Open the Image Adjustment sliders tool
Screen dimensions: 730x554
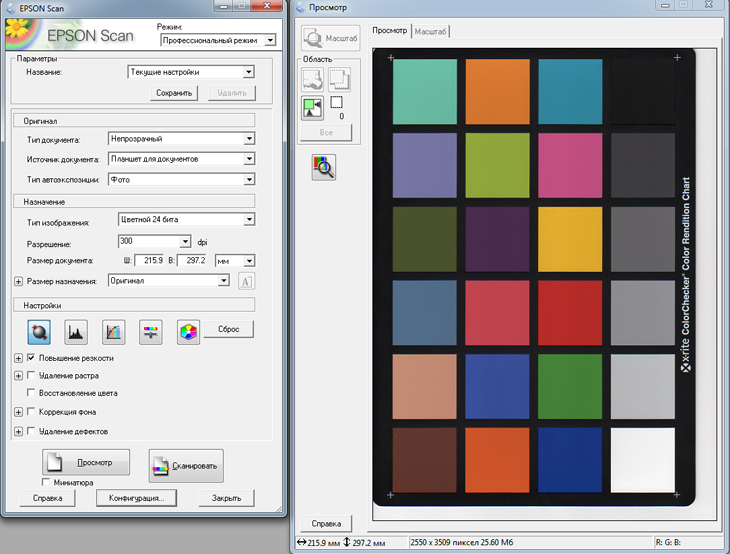[151, 332]
